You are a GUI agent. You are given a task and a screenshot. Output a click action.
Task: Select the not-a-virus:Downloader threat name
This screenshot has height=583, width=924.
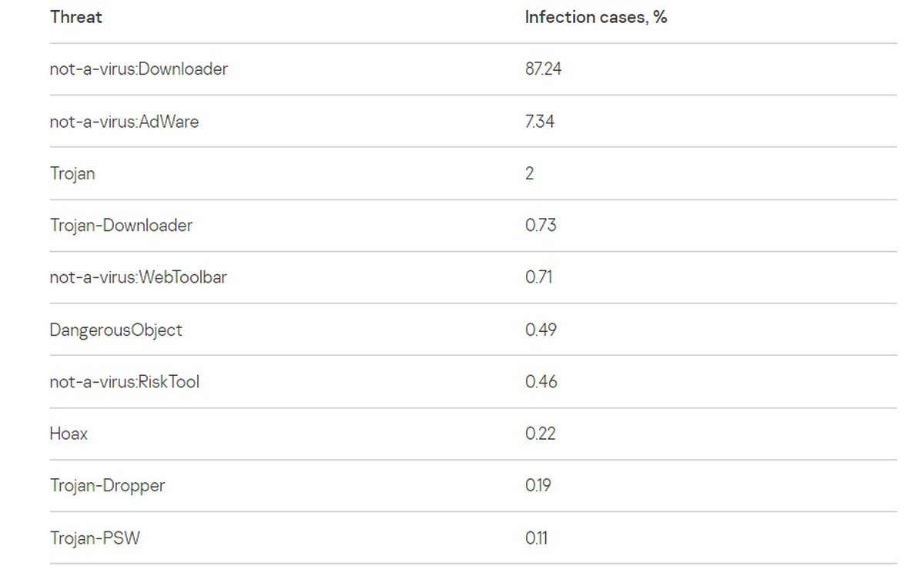pos(139,69)
